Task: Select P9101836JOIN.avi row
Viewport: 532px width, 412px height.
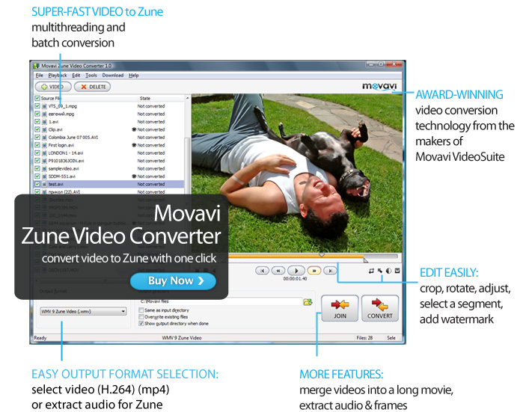Action: tap(109, 161)
